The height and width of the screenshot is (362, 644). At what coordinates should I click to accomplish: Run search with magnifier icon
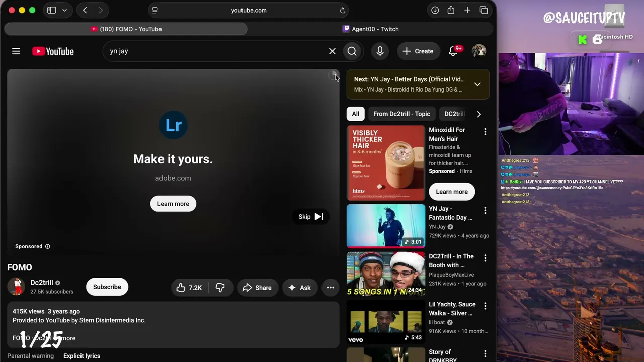point(352,51)
